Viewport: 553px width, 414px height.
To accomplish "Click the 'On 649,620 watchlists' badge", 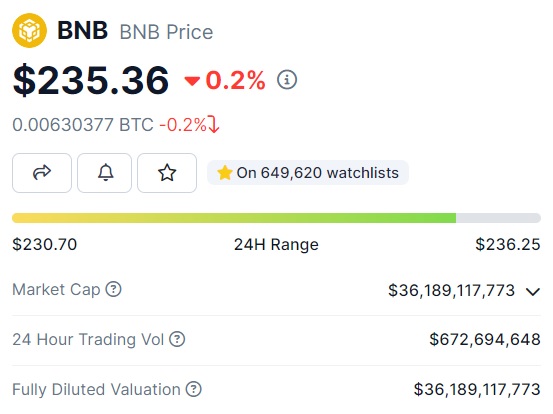I will (x=308, y=173).
